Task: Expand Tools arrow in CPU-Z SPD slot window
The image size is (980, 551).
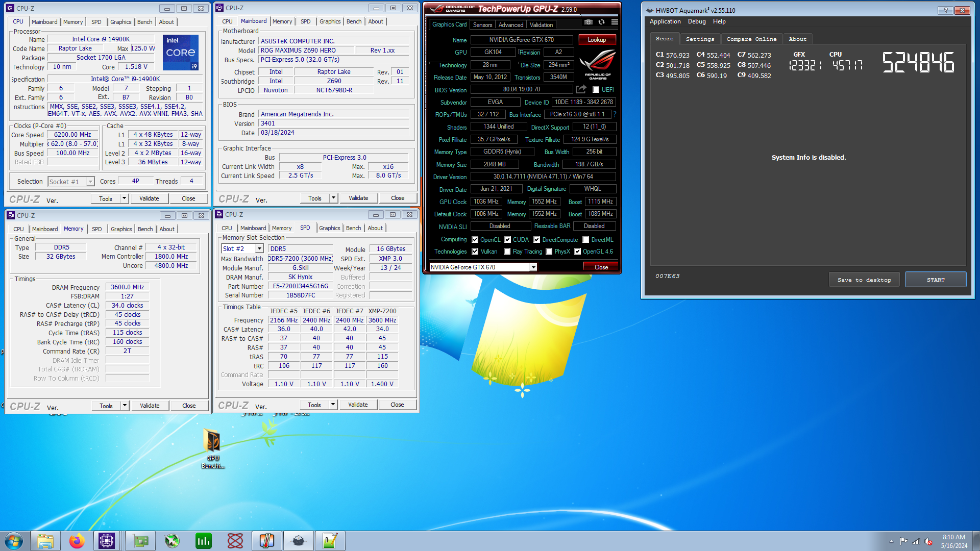Action: (333, 405)
